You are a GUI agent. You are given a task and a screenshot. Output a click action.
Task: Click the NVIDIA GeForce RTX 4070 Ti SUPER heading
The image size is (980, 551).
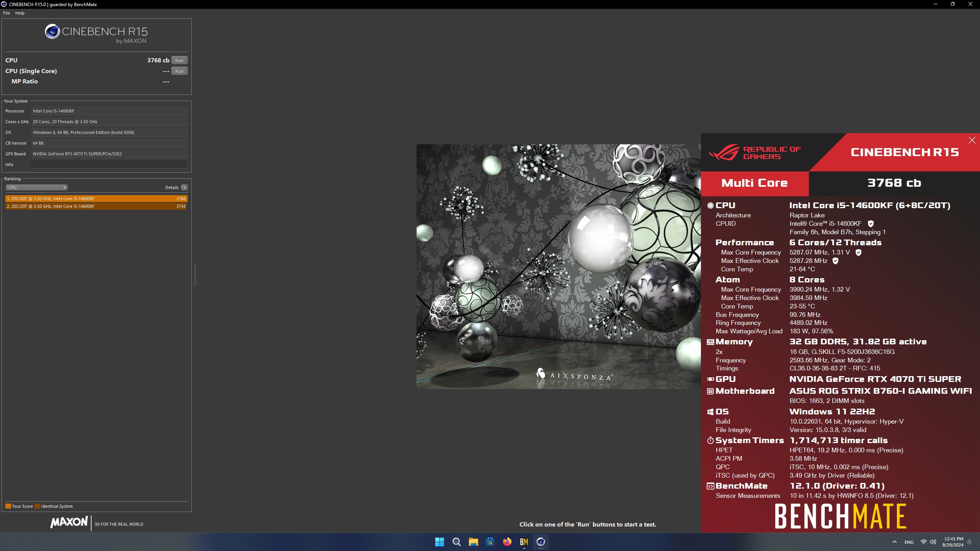pyautogui.click(x=875, y=379)
